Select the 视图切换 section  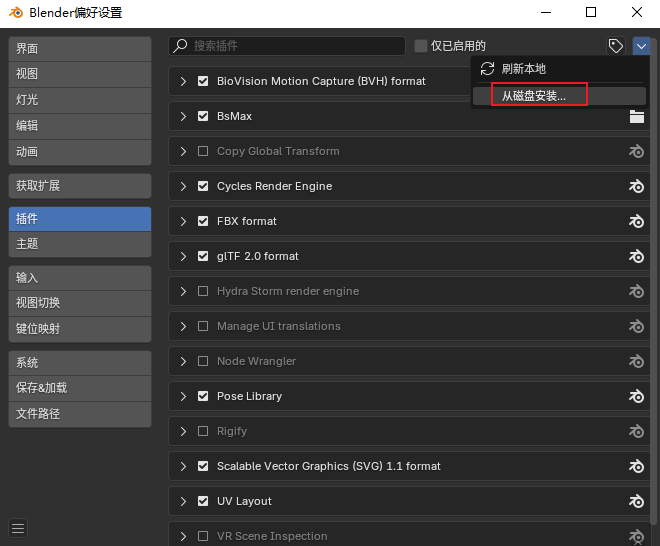tap(80, 303)
